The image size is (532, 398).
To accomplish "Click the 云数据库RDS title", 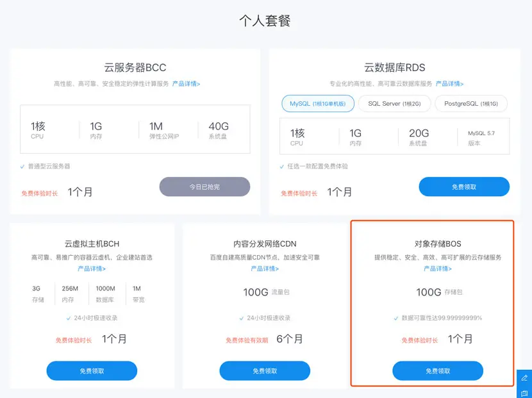I will [395, 67].
